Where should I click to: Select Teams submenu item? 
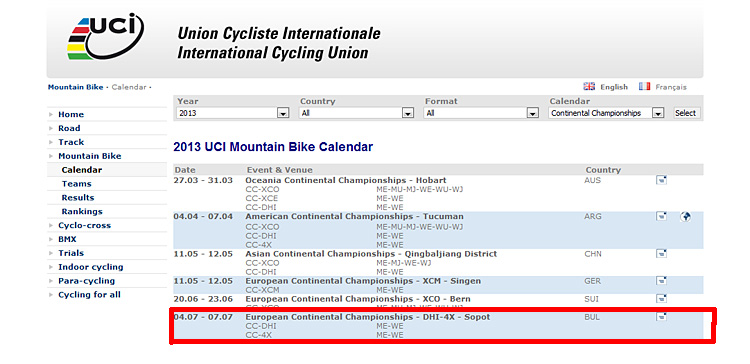(x=77, y=184)
